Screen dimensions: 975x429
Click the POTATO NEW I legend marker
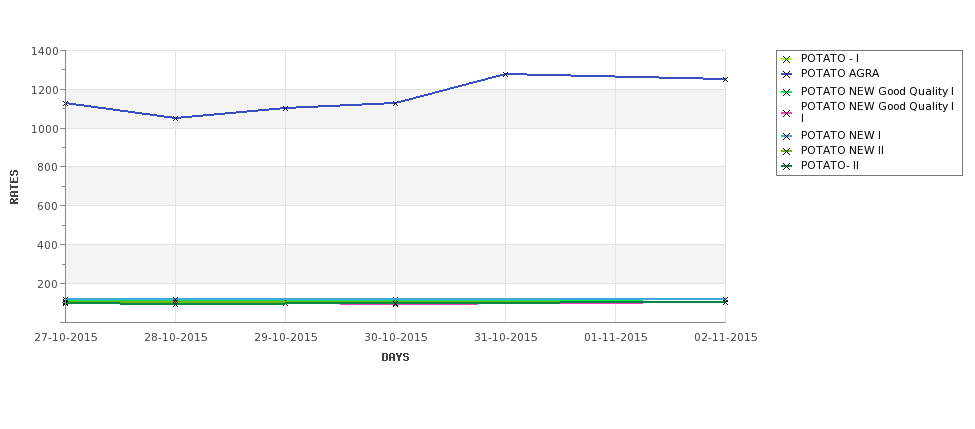[787, 136]
